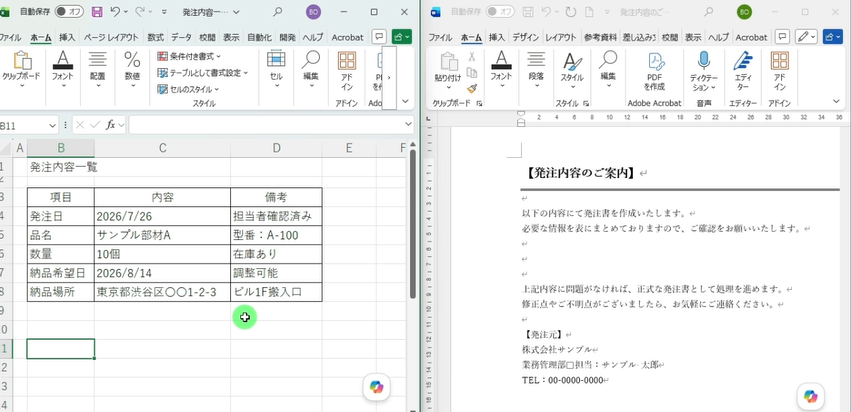
Task: Open the 開発 tab in Excel
Action: point(288,37)
